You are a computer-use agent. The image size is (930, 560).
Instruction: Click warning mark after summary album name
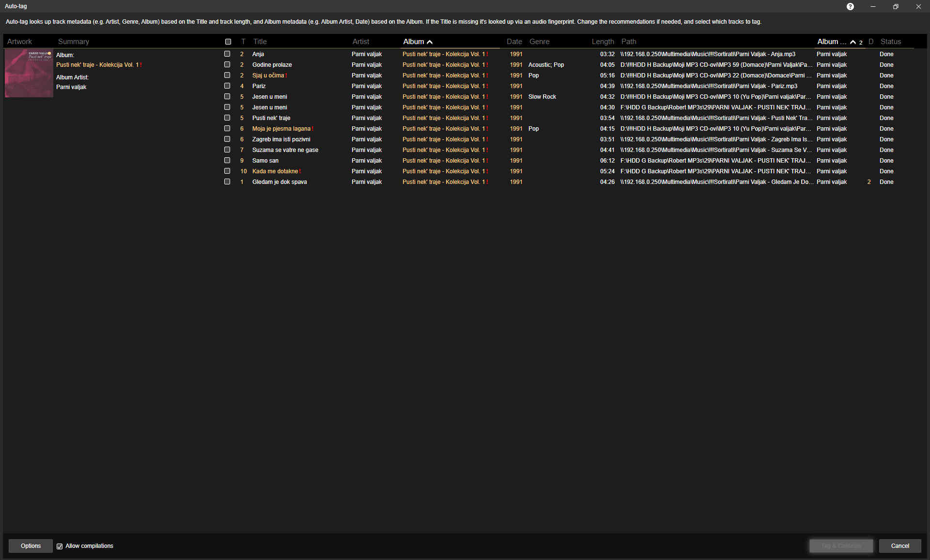click(x=141, y=65)
